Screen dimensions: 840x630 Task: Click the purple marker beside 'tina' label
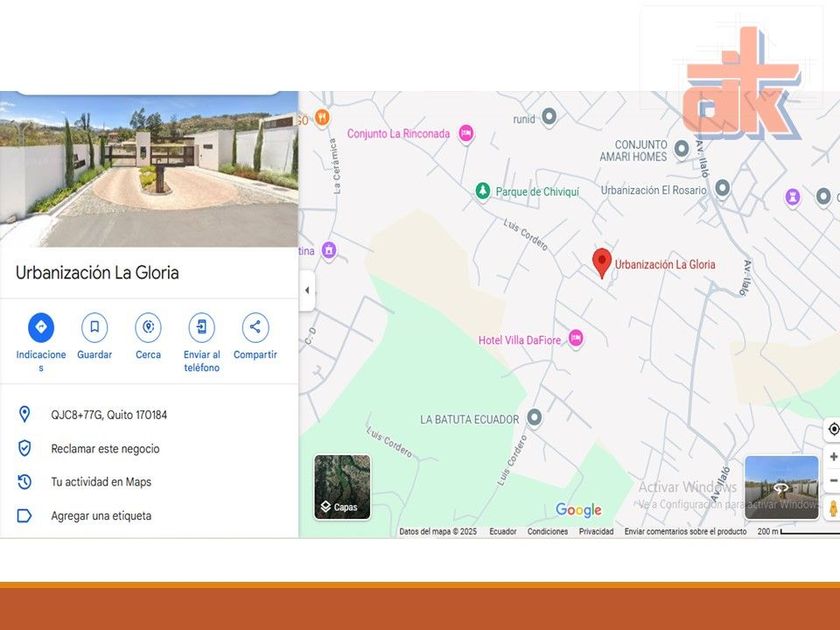pyautogui.click(x=329, y=250)
